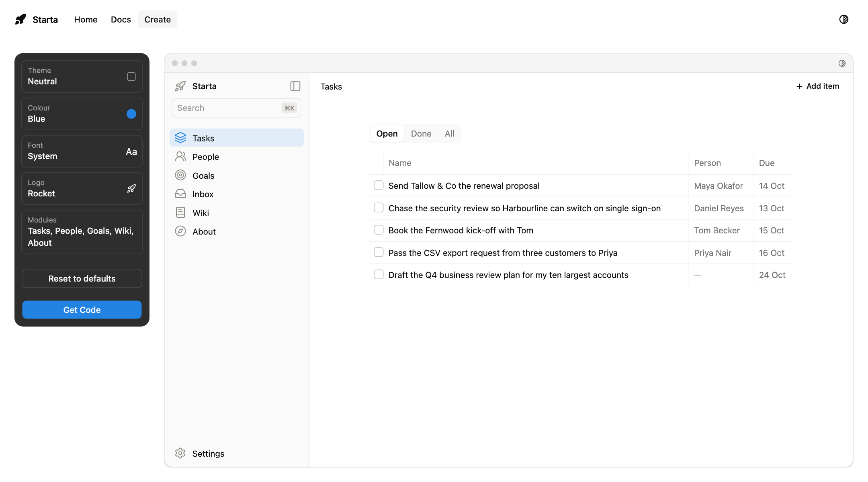Click the Wiki book icon
Screen dimensions: 868x482
tap(180, 212)
